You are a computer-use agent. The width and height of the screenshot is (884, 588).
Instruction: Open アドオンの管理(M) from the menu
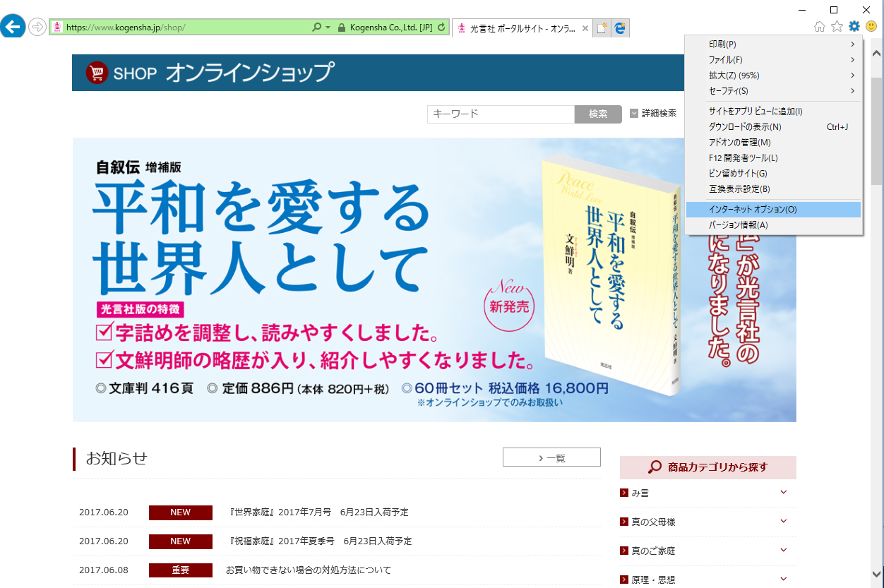[x=773, y=143]
